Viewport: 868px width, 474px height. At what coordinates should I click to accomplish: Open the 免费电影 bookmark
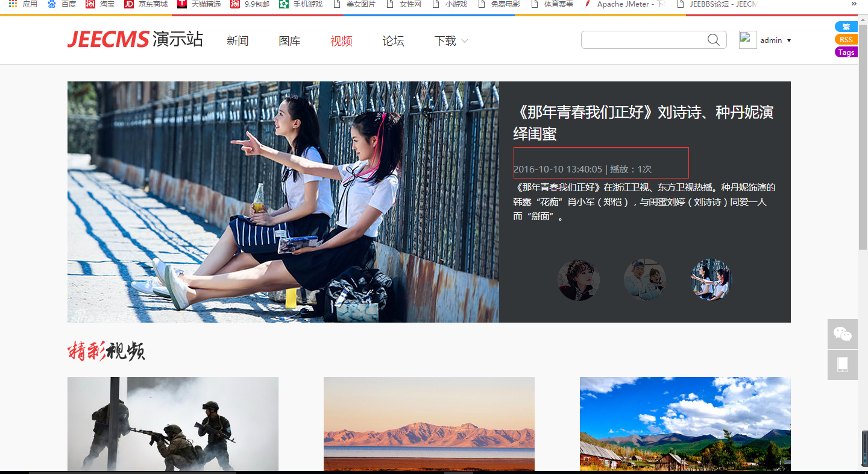(x=500, y=4)
